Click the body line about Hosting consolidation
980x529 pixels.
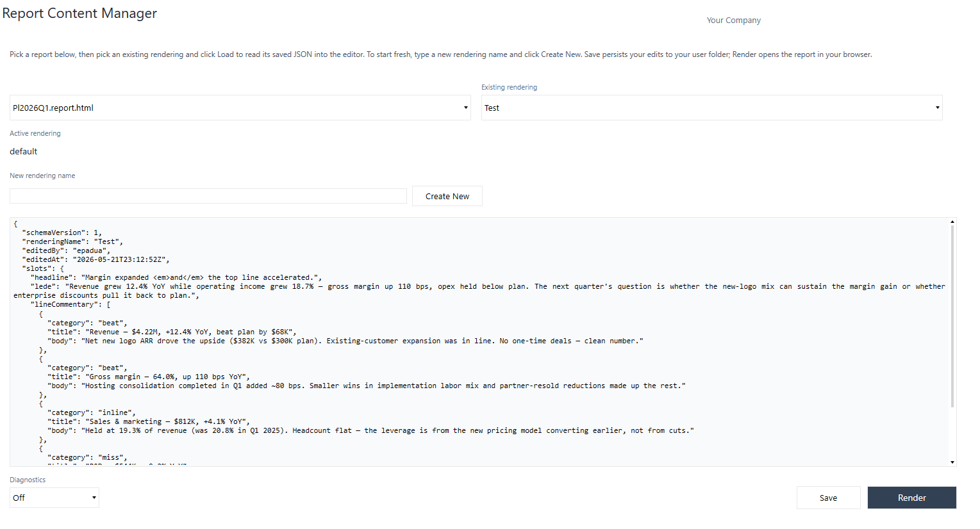click(x=367, y=386)
